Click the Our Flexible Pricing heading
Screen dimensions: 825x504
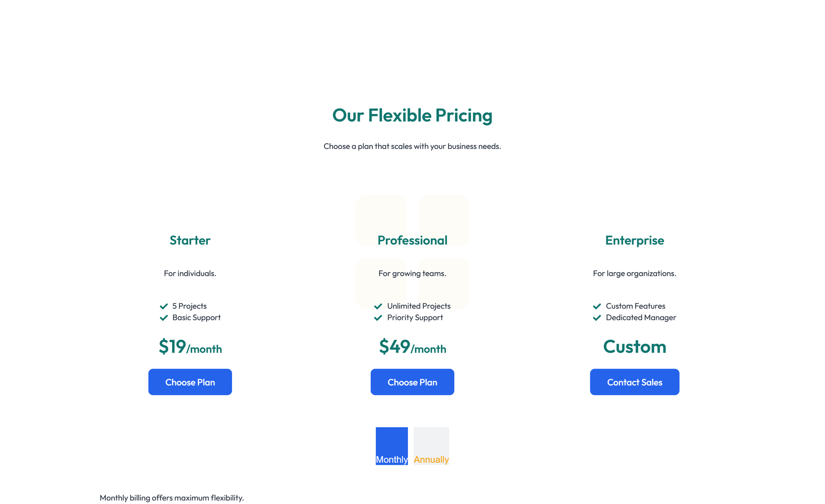[x=412, y=115]
